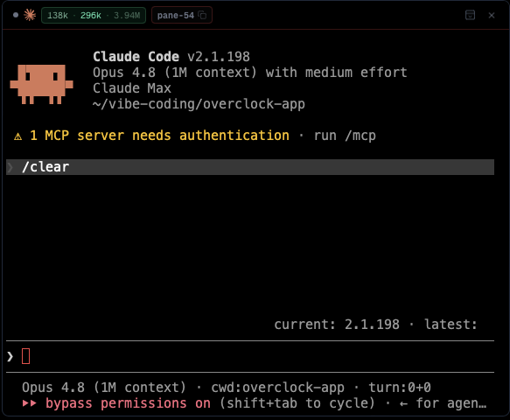The height and width of the screenshot is (420, 510).
Task: Click the run /mcp hint
Action: [x=345, y=136]
